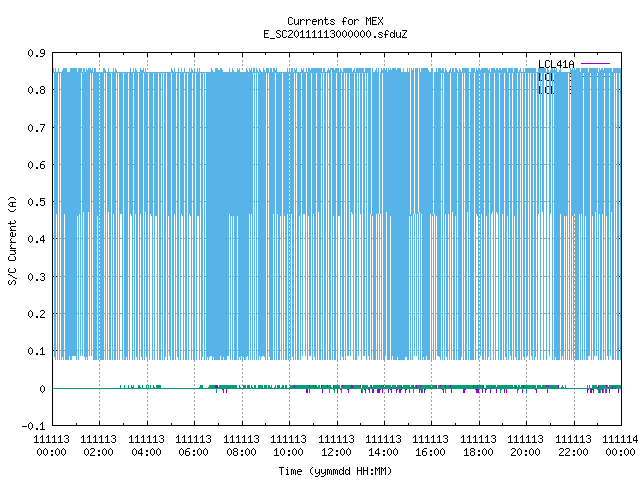Click the x-axis tick label '111113 02:00'
Image resolution: width=640 pixels, height=480 pixels.
[x=99, y=446]
